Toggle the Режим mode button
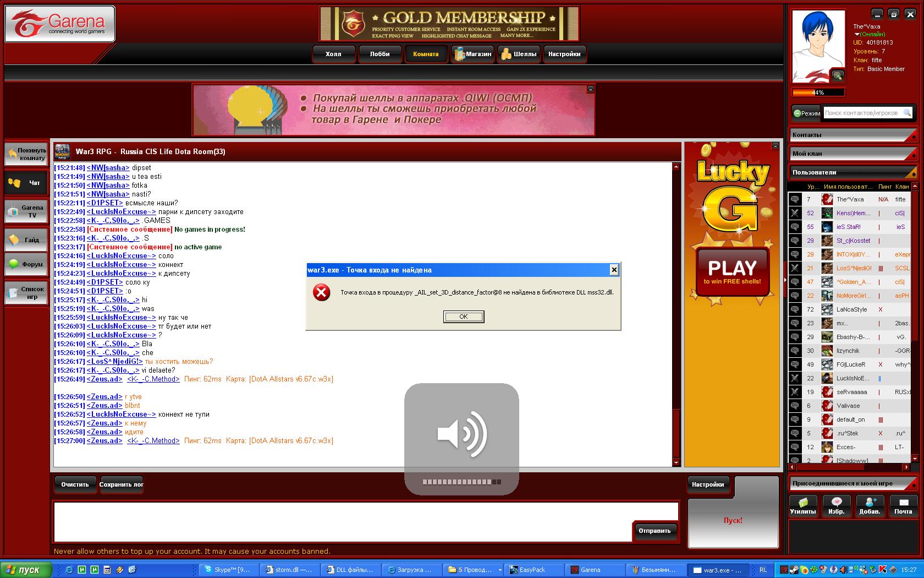This screenshot has height=578, width=924. (806, 113)
